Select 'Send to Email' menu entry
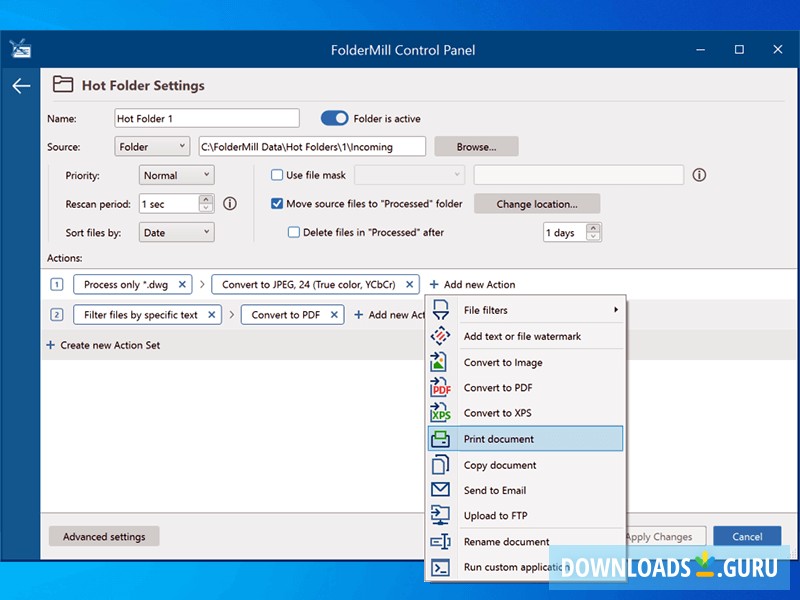Screen dimensions: 800x600 coord(526,490)
